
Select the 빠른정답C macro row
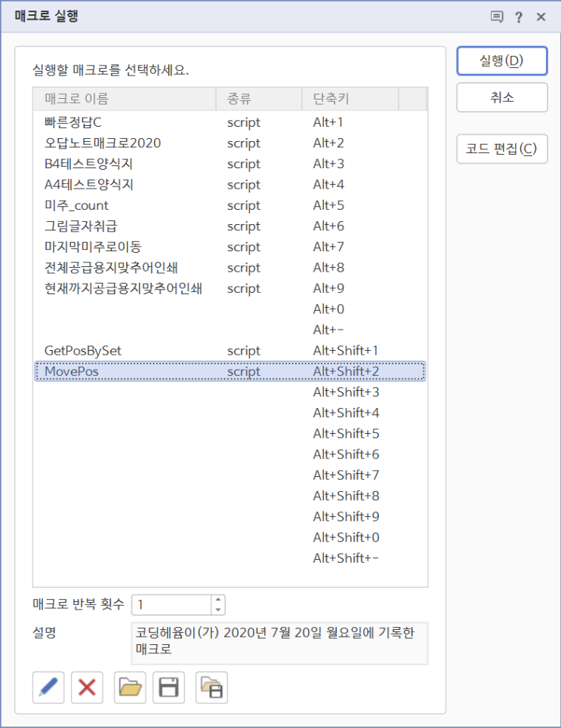230,122
